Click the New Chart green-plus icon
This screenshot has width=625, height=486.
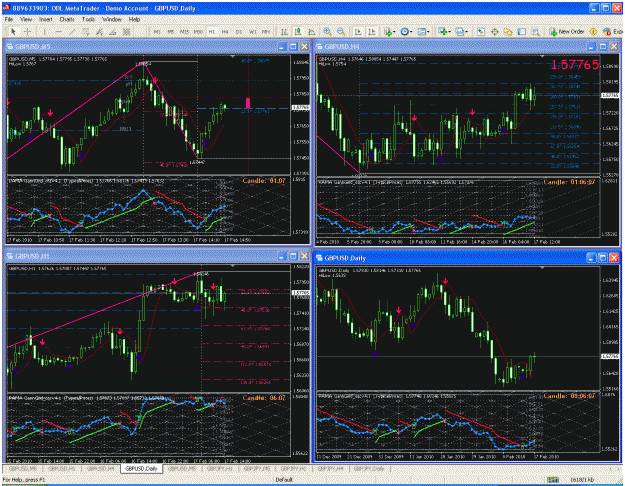442,31
